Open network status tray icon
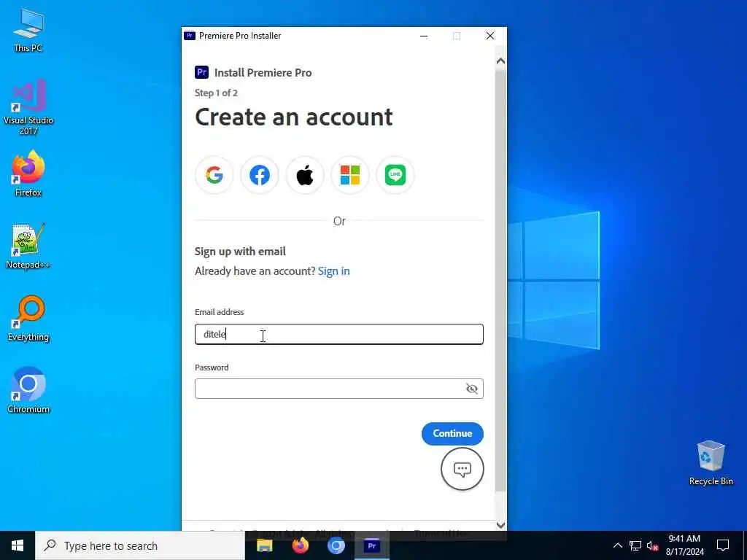747x560 pixels. click(635, 545)
